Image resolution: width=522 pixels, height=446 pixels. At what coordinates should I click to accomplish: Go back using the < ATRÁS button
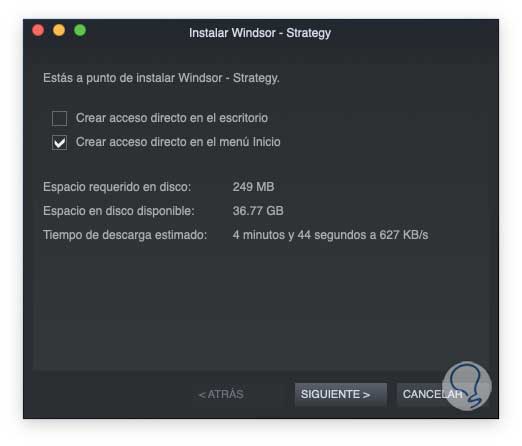(221, 394)
